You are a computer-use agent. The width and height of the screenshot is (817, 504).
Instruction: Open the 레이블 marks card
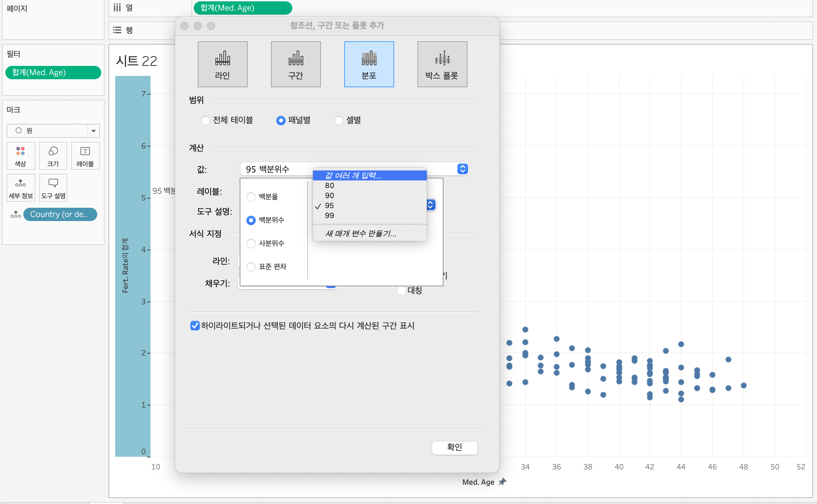pyautogui.click(x=85, y=156)
